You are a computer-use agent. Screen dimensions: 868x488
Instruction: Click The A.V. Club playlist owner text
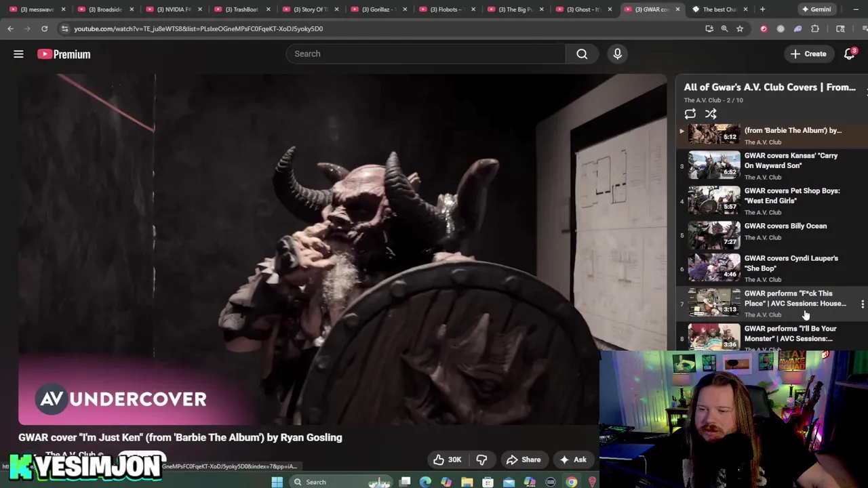[703, 100]
